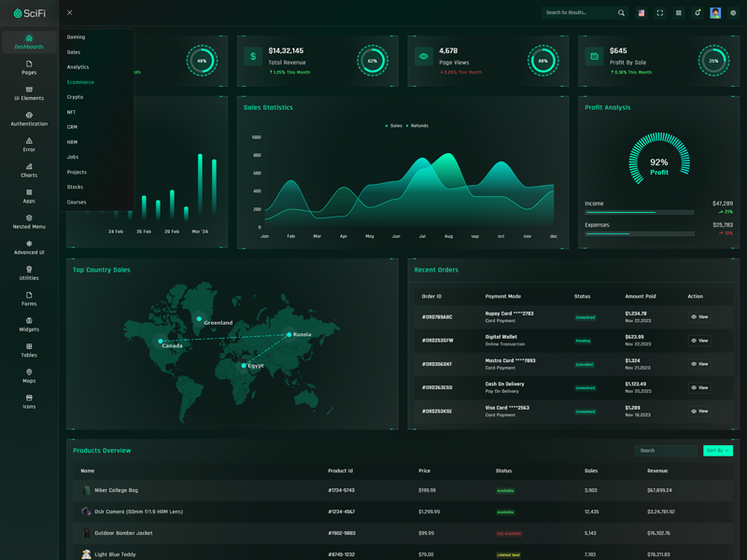
Task: Expand the Nested Menu sidebar item
Action: point(29,222)
